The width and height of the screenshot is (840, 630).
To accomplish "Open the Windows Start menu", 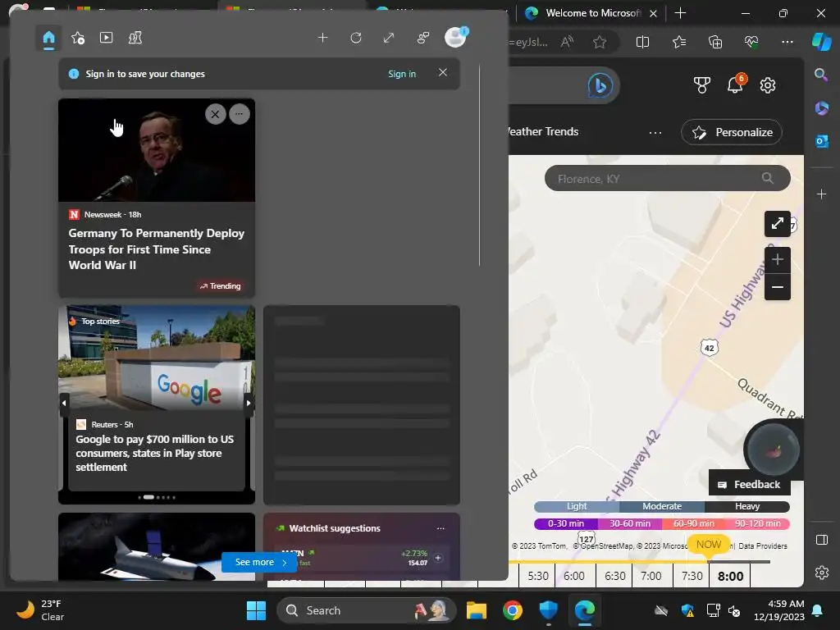I will [x=256, y=610].
